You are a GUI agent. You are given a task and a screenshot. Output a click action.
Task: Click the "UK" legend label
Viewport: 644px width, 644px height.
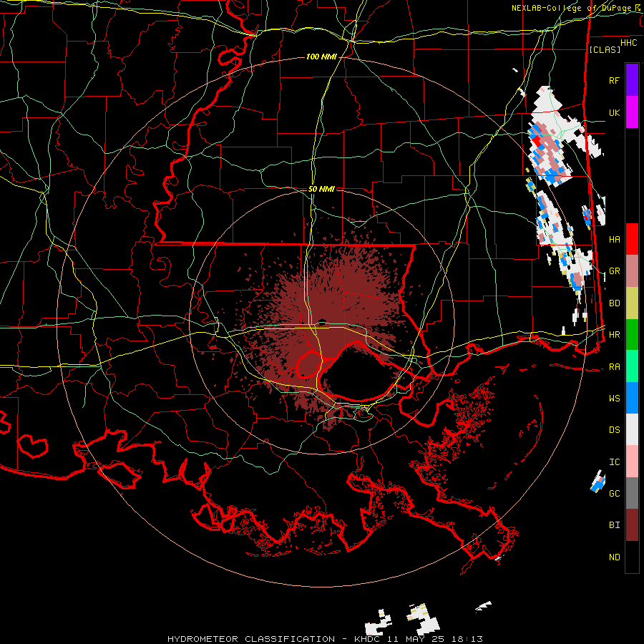(x=614, y=112)
